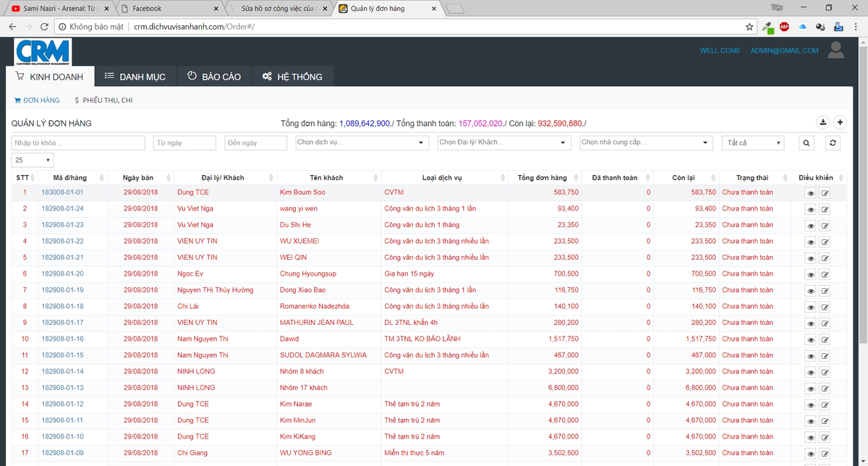
Task: Reload the browser page
Action: 45,27
